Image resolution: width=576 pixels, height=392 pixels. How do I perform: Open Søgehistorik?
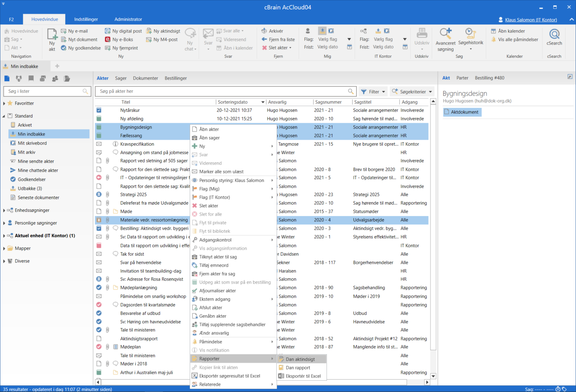[471, 39]
